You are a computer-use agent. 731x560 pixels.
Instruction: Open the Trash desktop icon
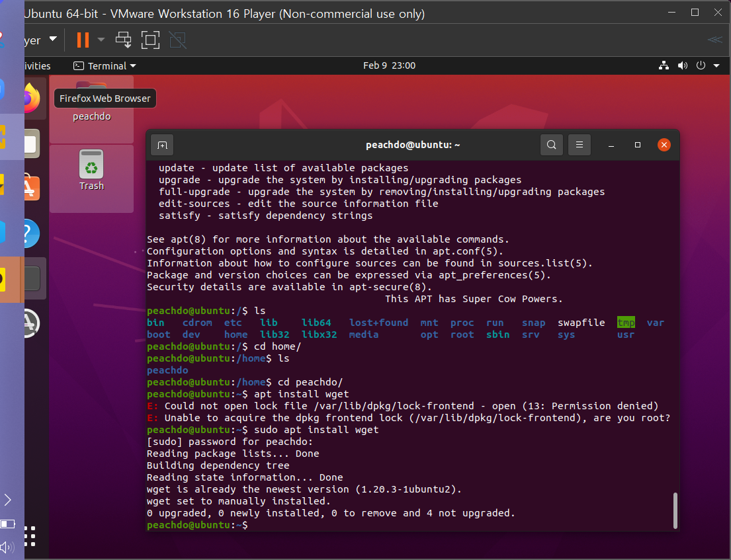click(x=91, y=171)
